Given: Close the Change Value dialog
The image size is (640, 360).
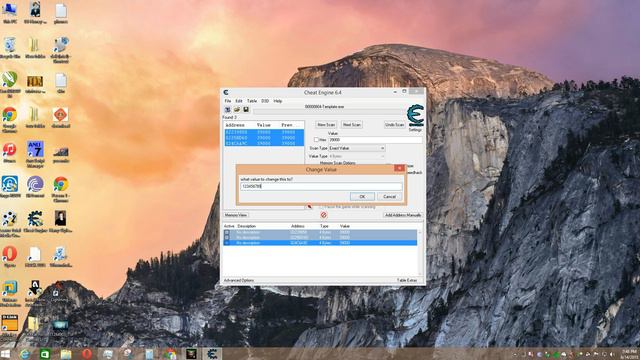Looking at the screenshot, I should tap(399, 168).
